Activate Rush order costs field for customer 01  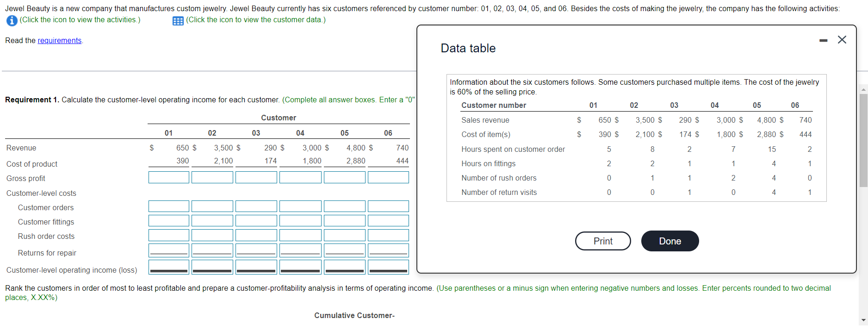tap(169, 235)
